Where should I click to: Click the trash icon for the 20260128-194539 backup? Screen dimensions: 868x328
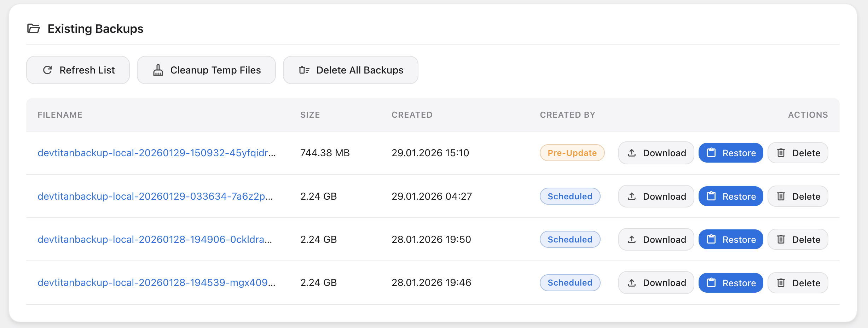(x=781, y=282)
